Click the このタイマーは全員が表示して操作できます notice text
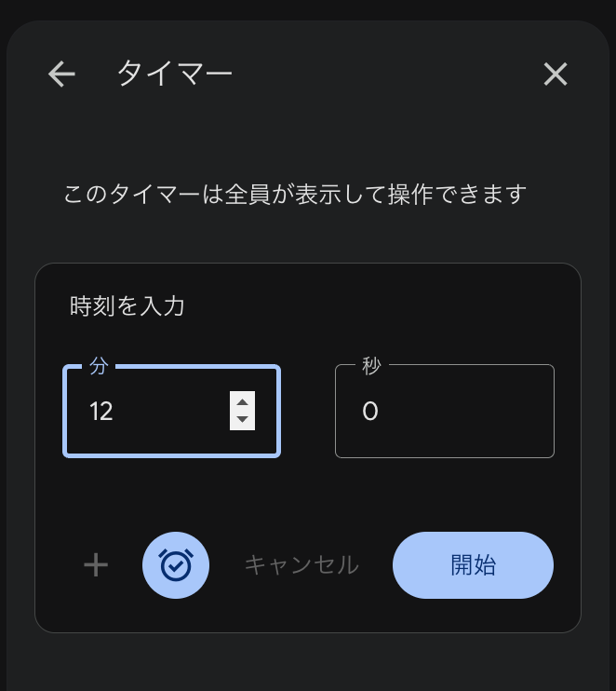This screenshot has width=616, height=691. tap(295, 195)
